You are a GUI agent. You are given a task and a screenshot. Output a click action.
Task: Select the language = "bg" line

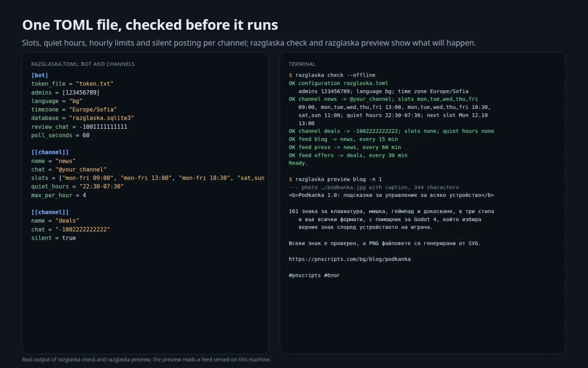click(x=57, y=101)
